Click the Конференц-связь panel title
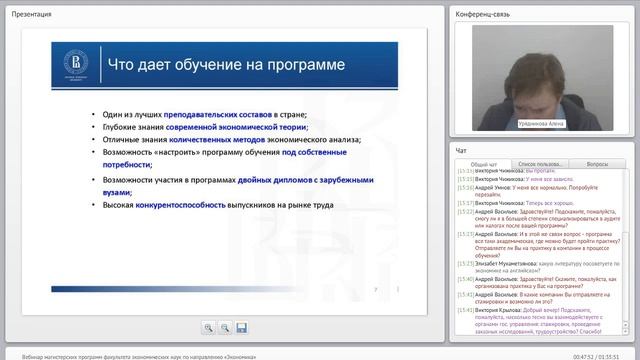The image size is (640, 360). pyautogui.click(x=482, y=14)
